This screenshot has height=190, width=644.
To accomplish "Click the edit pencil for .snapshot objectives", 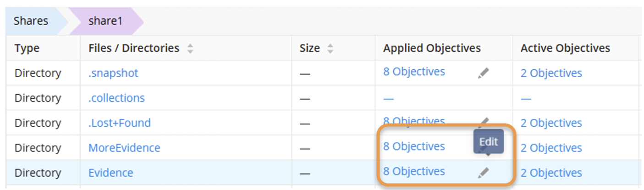I will (483, 73).
